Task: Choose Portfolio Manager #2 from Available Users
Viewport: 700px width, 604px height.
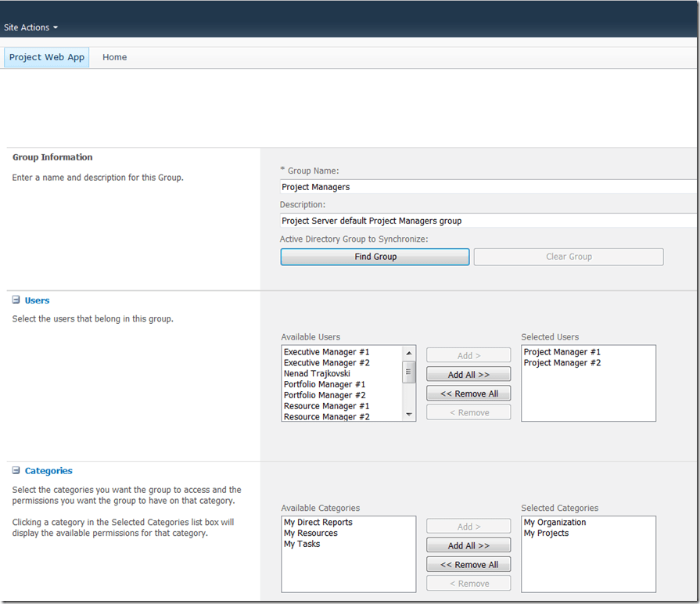Action: click(325, 395)
